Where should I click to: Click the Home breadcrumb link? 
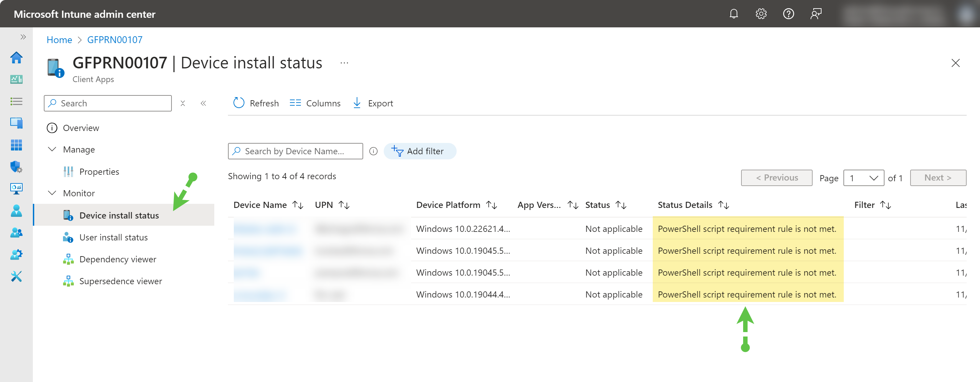[59, 40]
